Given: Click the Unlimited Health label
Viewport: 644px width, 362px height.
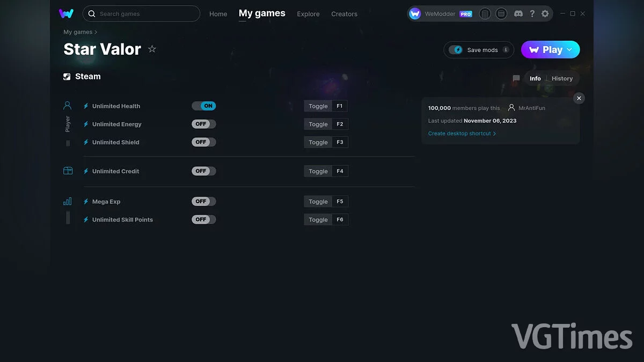Looking at the screenshot, I should (116, 106).
